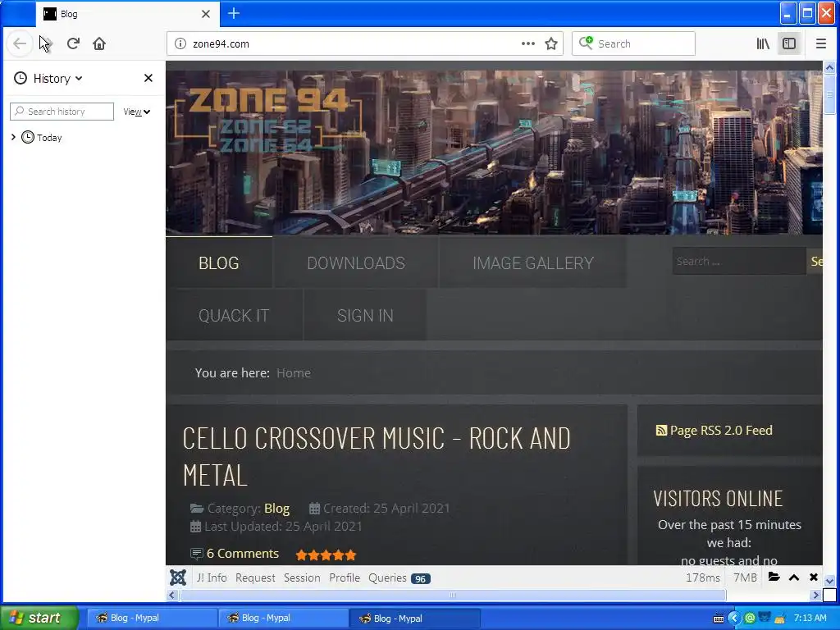Open Request debug tab

(255, 577)
